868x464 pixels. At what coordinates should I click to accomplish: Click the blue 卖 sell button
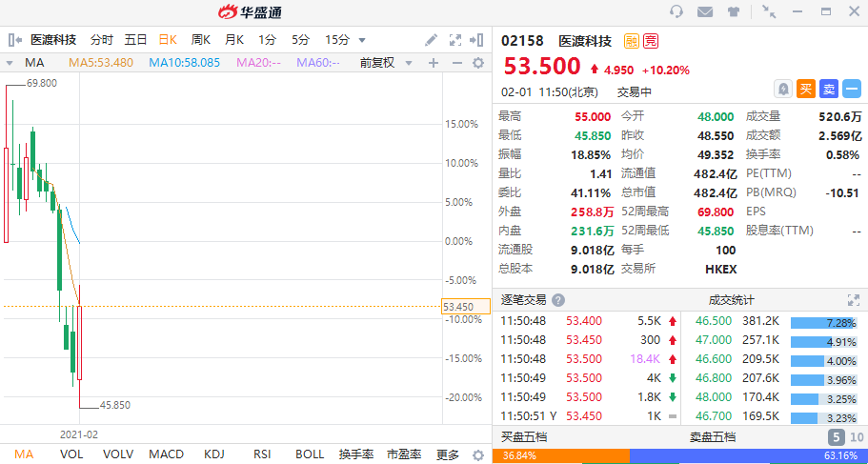point(829,89)
